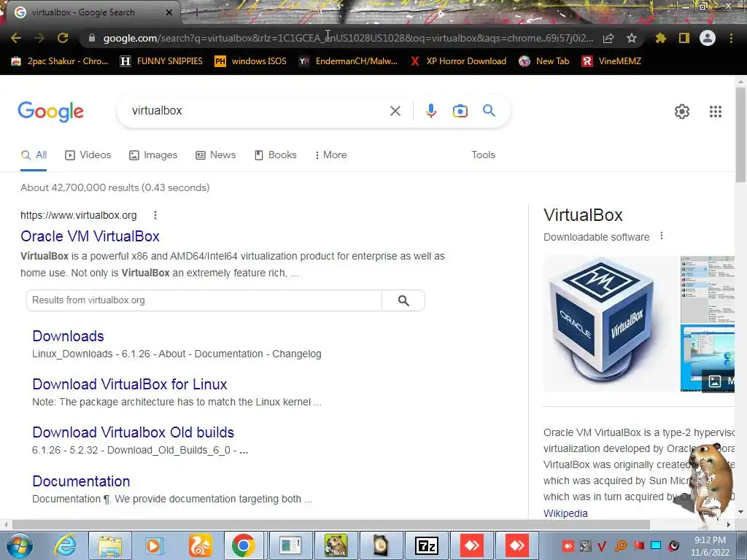The image size is (747, 560).
Task: Open three-dot menu beside virtualbox.org URL
Action: point(155,215)
